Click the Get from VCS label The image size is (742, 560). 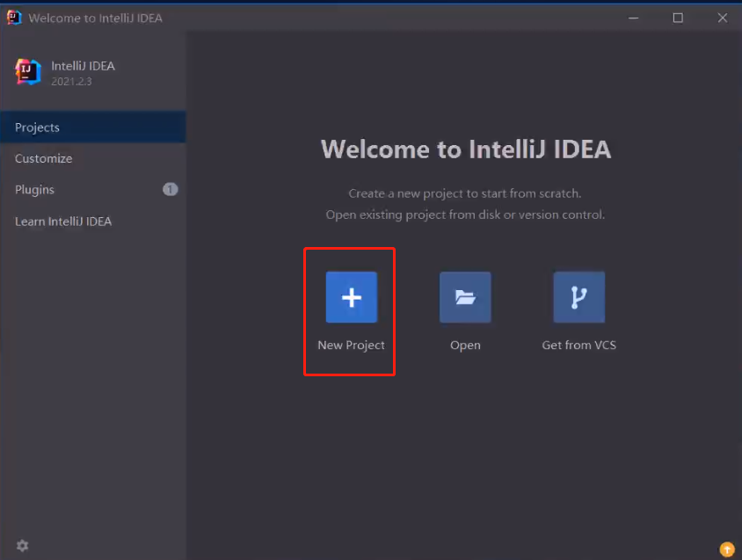[x=578, y=345]
